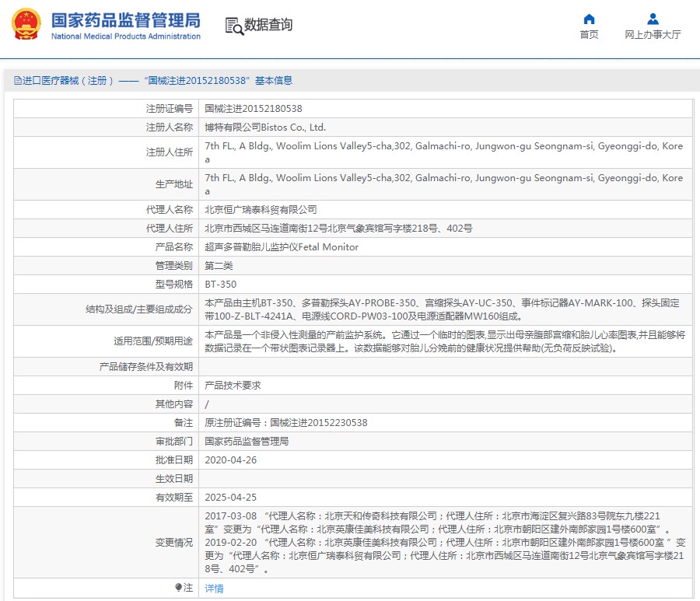This screenshot has width=700, height=601.
Task: Click the lightbulb icon beside 注
Action: coord(179,587)
